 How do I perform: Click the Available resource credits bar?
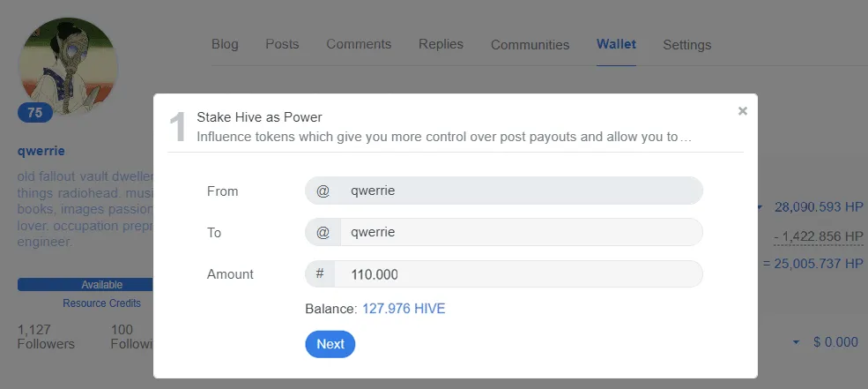click(85, 285)
